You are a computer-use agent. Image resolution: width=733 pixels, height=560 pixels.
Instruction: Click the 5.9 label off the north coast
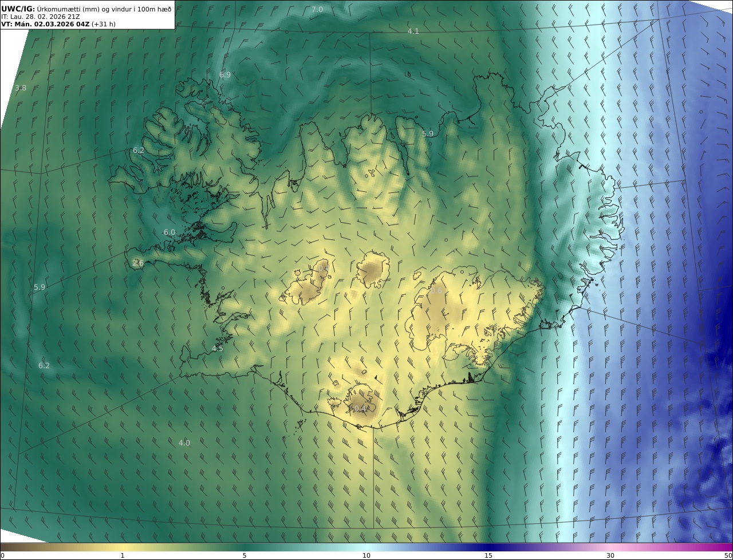(428, 134)
